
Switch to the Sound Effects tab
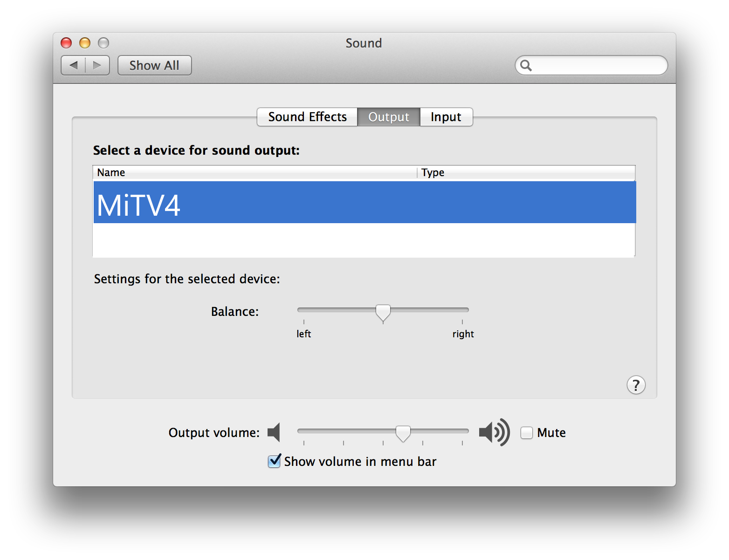(x=307, y=117)
